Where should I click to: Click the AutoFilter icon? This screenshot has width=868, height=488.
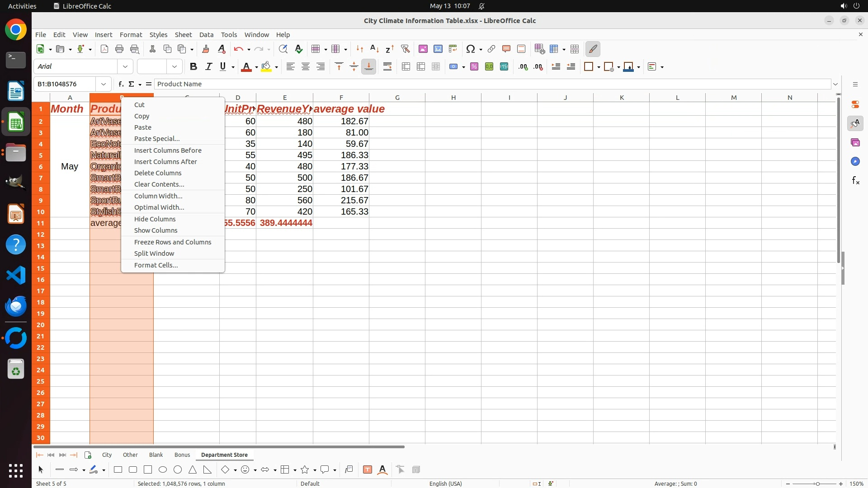click(405, 49)
